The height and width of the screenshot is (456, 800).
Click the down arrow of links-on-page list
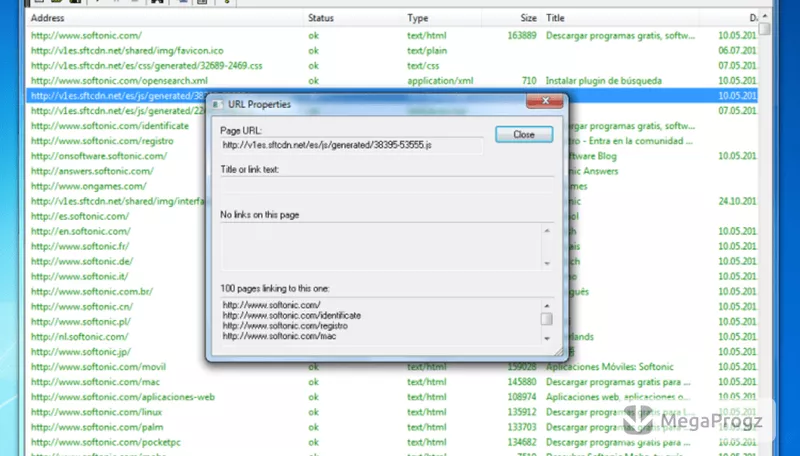547,263
